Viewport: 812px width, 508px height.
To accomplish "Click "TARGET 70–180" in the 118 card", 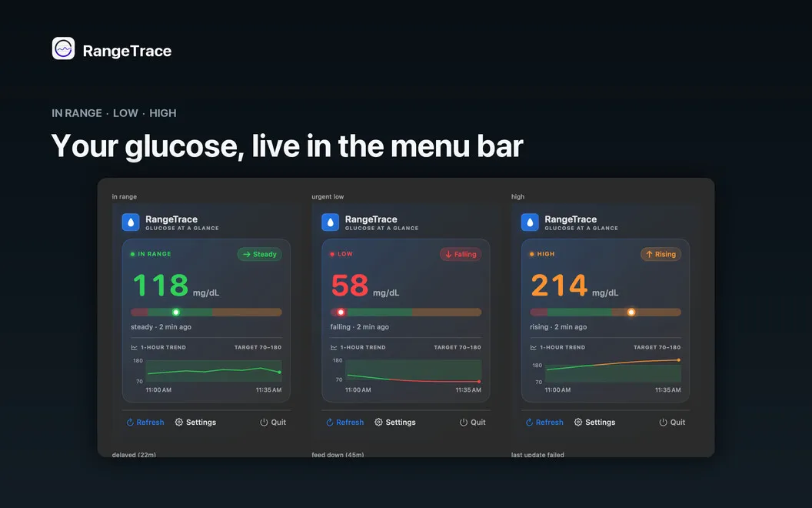I will point(258,347).
